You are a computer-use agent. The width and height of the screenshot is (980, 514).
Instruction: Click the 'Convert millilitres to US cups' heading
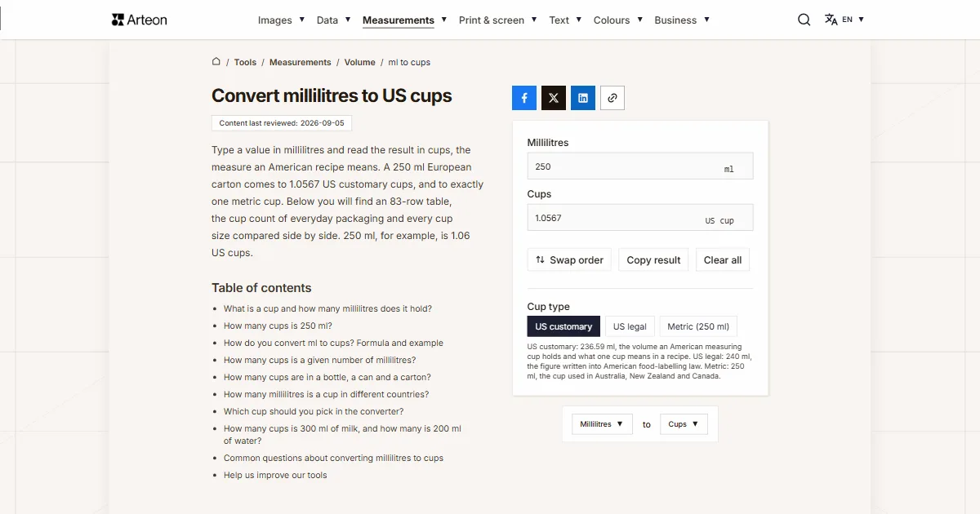pyautogui.click(x=332, y=95)
